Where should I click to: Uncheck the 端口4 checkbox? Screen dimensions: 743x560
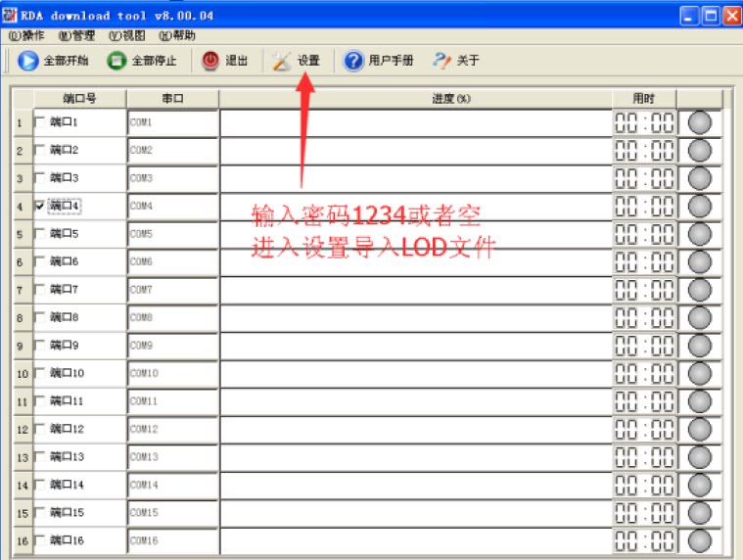pyautogui.click(x=40, y=207)
